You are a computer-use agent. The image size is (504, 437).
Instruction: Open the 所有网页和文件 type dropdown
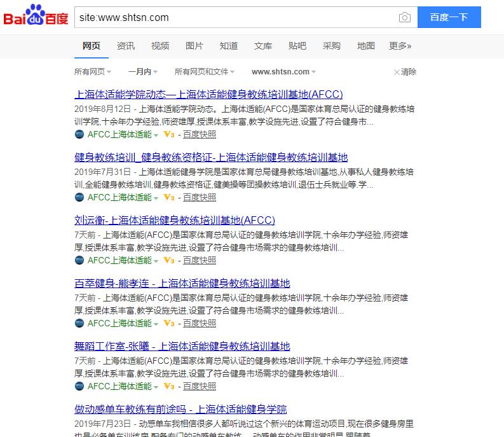[x=205, y=71]
